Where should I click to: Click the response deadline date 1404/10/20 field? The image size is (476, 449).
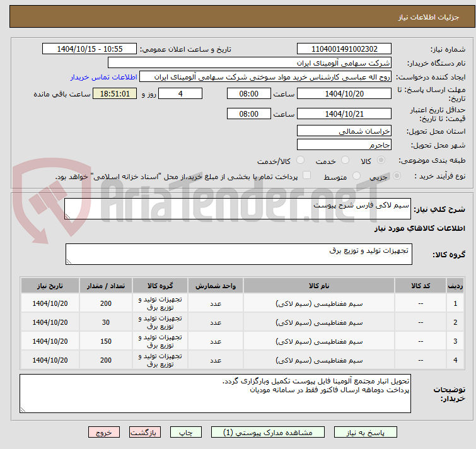click(344, 94)
